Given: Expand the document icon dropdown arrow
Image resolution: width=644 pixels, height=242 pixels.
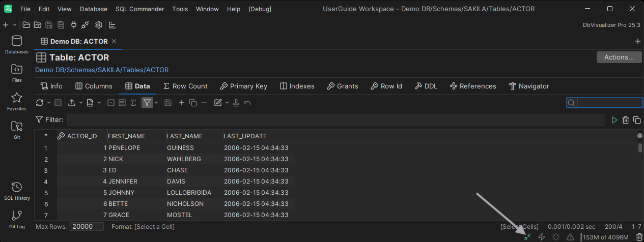Looking at the screenshot, I should point(99,103).
